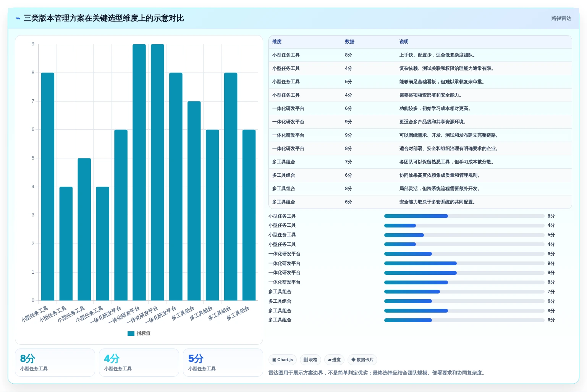The image size is (587, 392).
Task: Click the 数据卡片 tag chip
Action: coord(362,360)
